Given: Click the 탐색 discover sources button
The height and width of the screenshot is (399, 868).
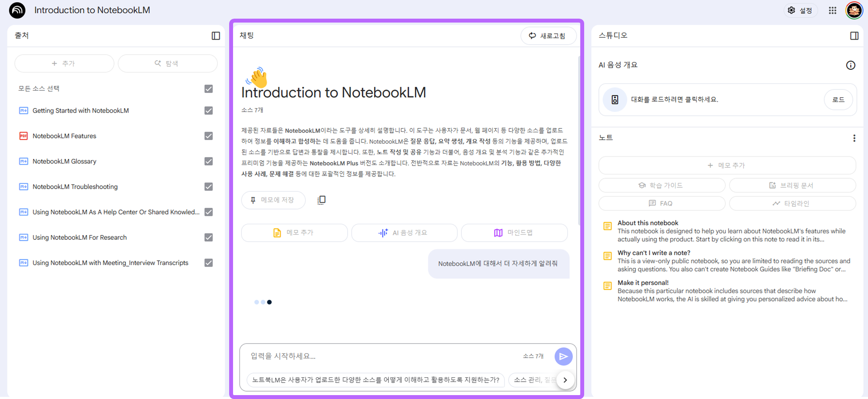Looking at the screenshot, I should tap(168, 63).
